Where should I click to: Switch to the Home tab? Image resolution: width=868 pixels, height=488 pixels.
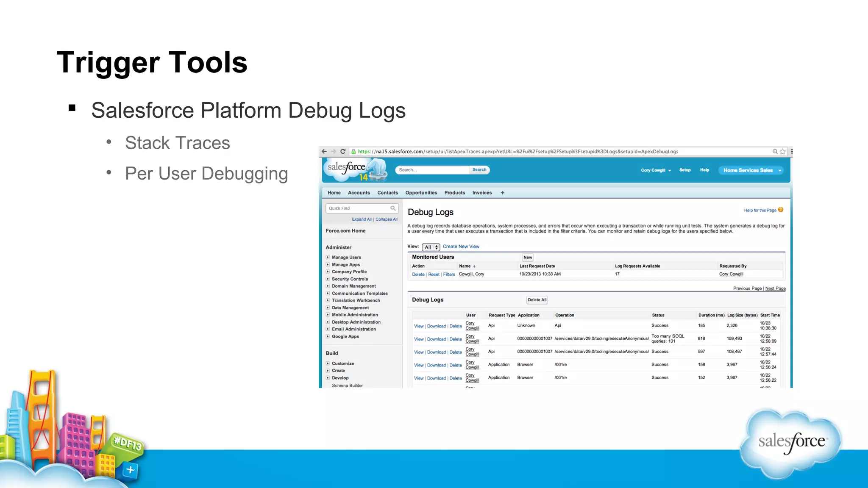tap(334, 193)
